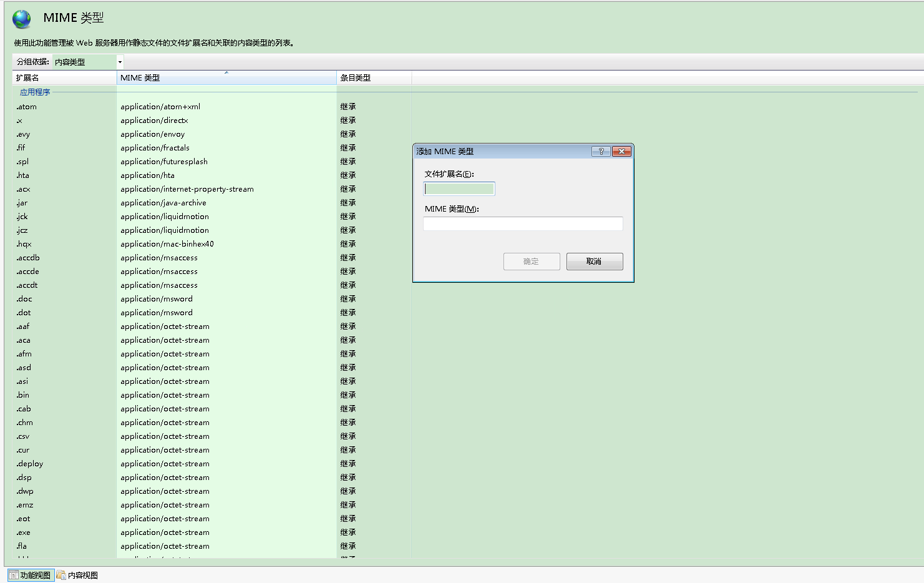Select the .accde row
This screenshot has height=583, width=924.
pos(212,272)
